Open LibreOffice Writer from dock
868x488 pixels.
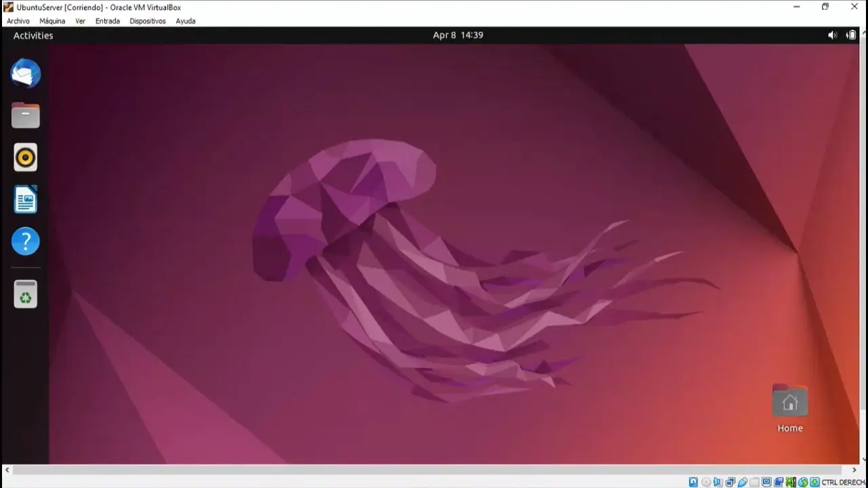(x=26, y=199)
